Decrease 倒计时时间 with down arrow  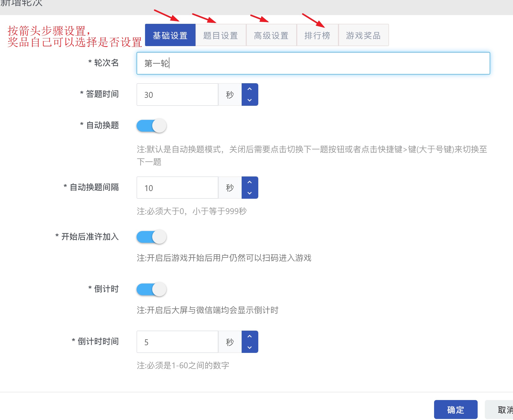[250, 348]
